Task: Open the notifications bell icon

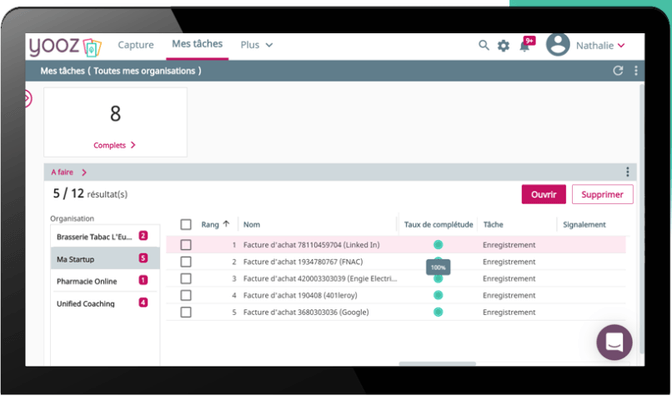Action: click(x=524, y=46)
